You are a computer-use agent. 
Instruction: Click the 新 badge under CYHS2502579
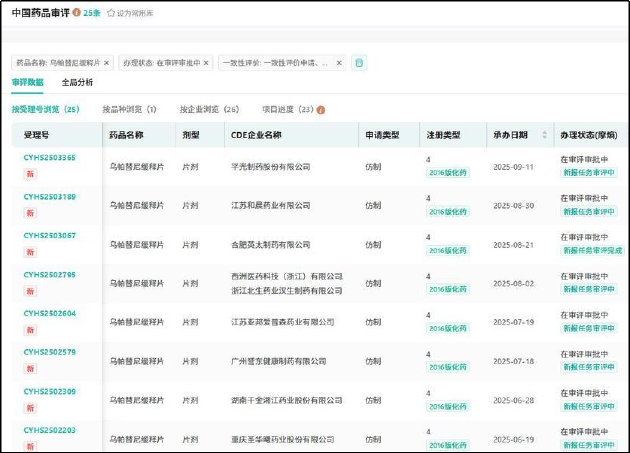[30, 369]
